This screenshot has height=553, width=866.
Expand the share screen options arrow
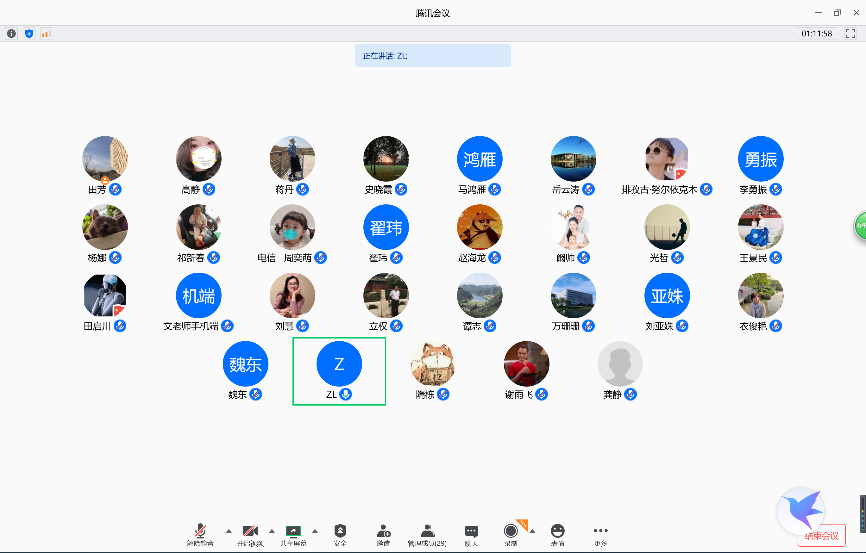pyautogui.click(x=315, y=531)
